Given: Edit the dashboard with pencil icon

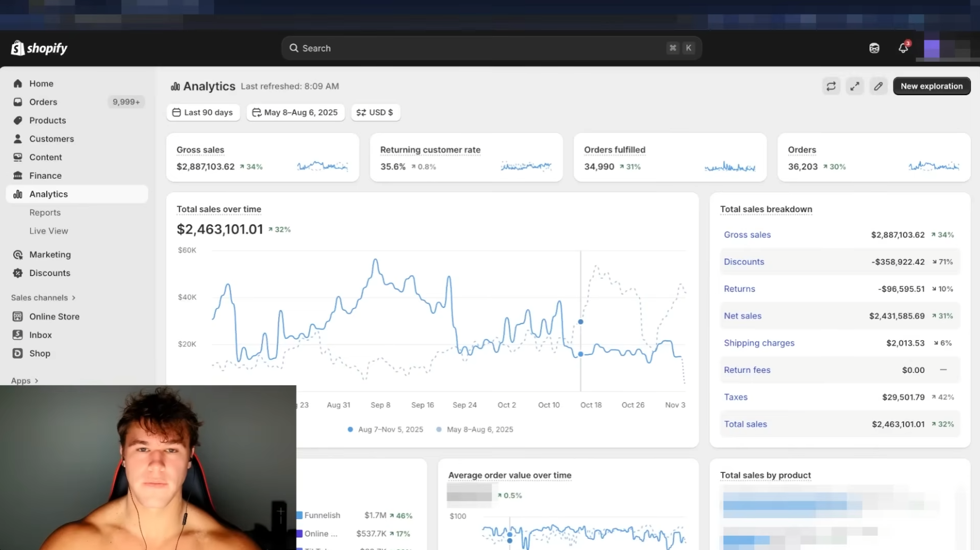Looking at the screenshot, I should click(x=878, y=86).
